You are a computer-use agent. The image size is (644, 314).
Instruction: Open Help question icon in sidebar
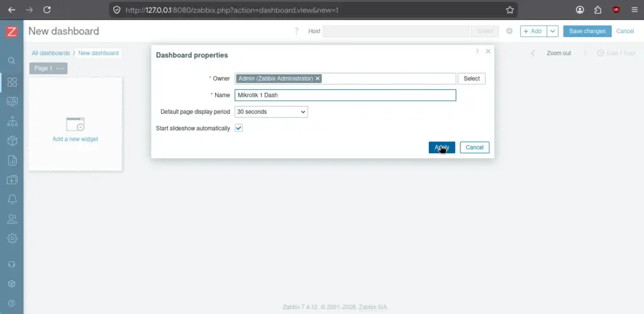pos(12,303)
